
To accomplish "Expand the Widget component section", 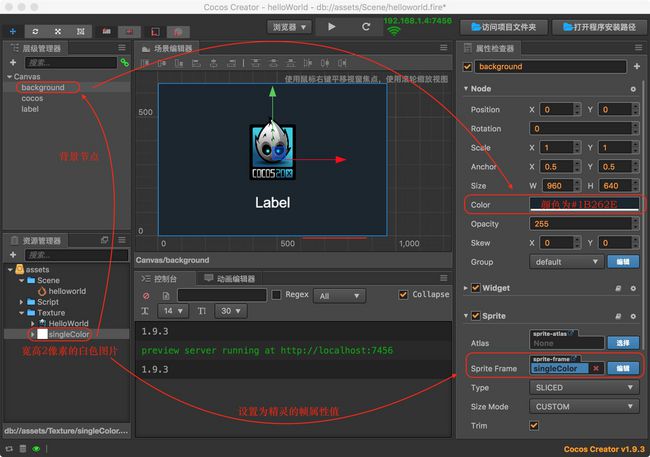I will click(x=466, y=288).
